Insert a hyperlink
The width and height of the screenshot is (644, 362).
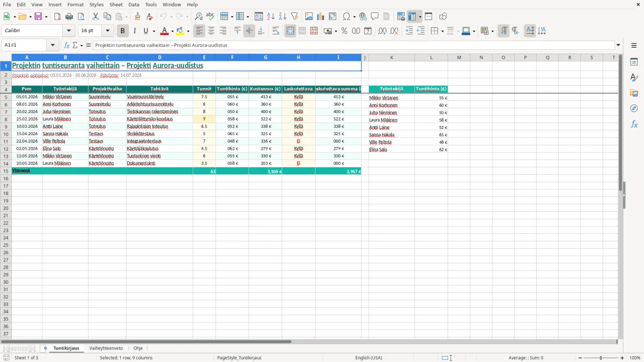point(363,17)
